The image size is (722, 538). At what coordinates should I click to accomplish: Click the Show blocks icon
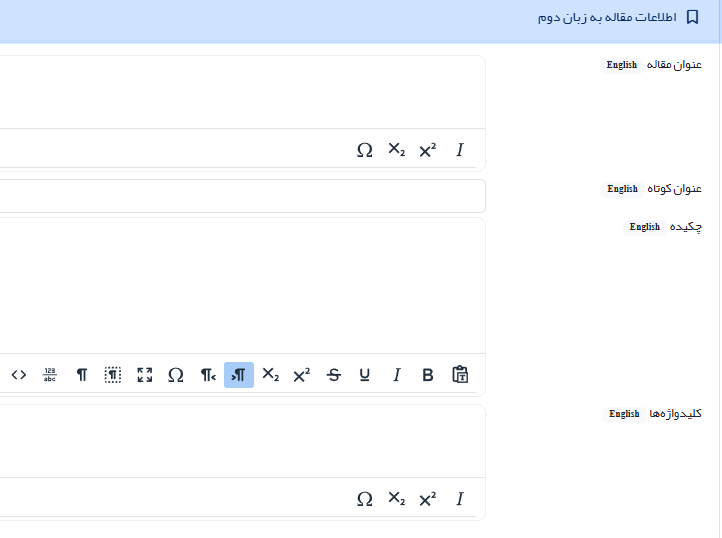pos(113,375)
